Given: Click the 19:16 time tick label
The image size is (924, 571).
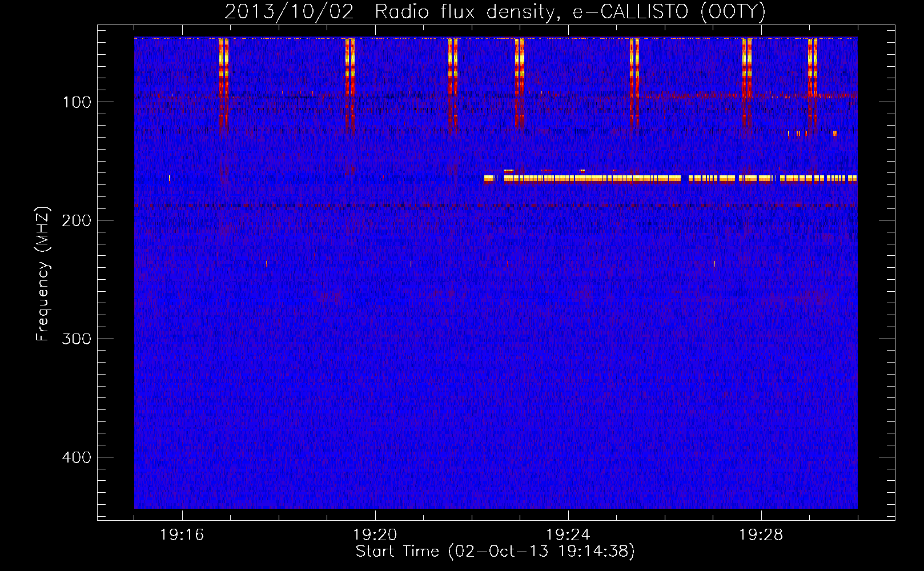Looking at the screenshot, I should pyautogui.click(x=182, y=535).
